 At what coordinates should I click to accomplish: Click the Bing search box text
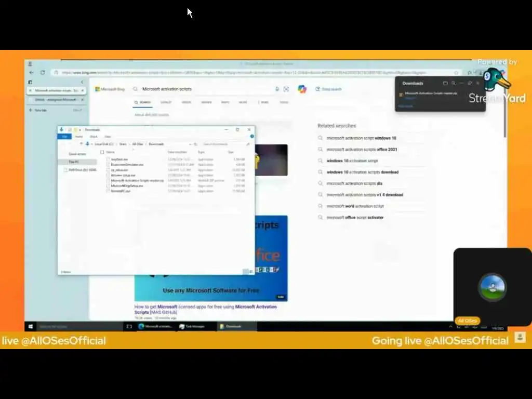167,89
